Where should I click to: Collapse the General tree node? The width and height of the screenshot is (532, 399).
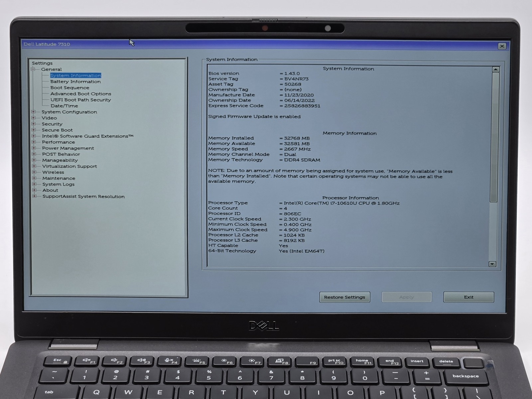click(x=33, y=69)
